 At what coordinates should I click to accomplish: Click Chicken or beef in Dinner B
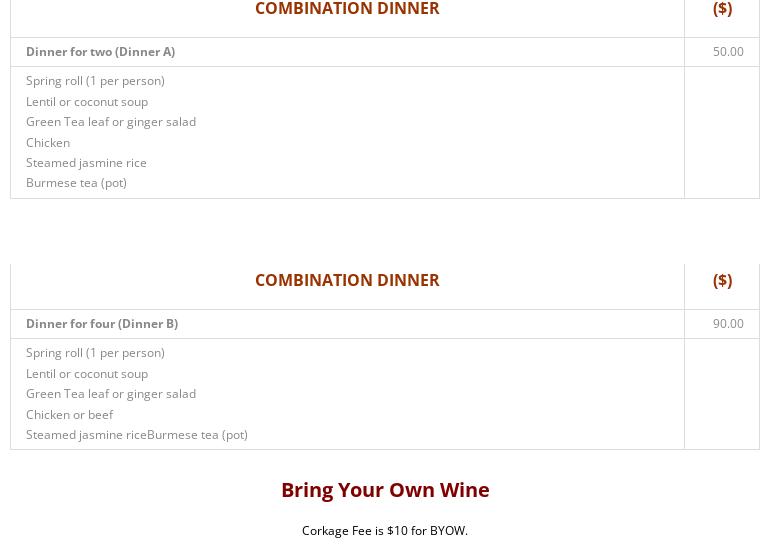pyautogui.click(x=70, y=415)
